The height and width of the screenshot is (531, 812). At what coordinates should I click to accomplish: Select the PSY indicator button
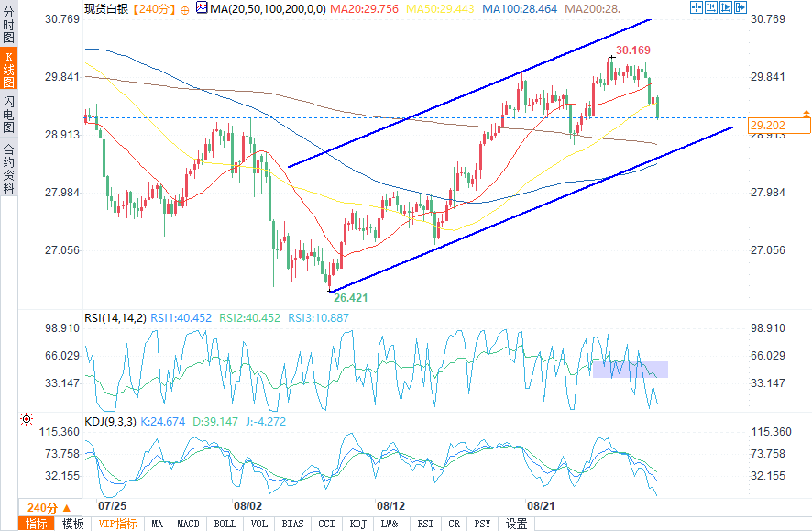[482, 524]
